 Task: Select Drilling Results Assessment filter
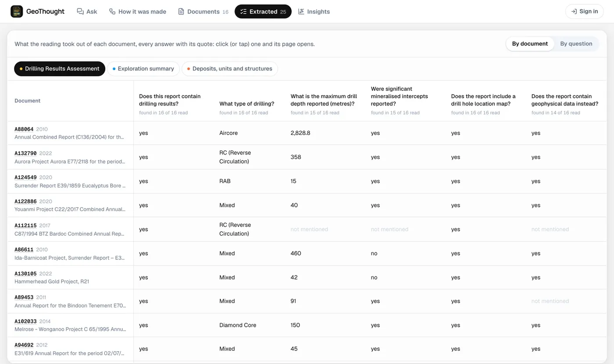(60, 69)
